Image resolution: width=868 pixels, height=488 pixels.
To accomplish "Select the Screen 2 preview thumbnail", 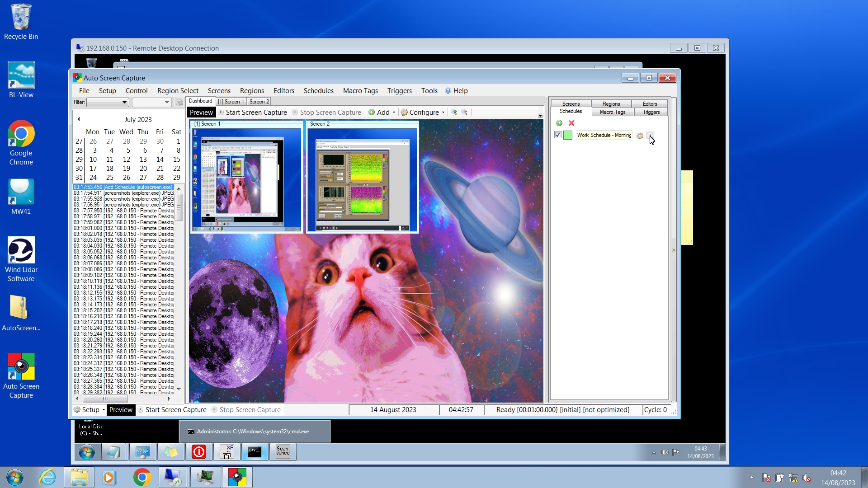I will click(363, 180).
